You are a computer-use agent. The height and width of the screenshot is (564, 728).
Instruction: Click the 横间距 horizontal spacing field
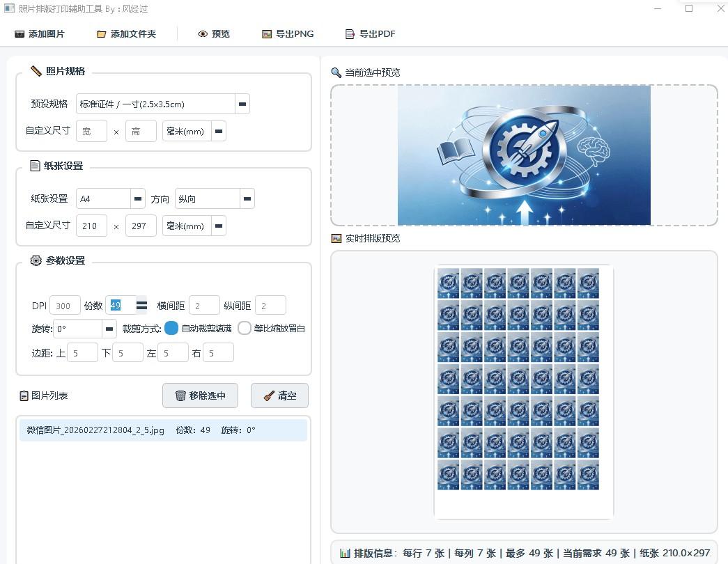pyautogui.click(x=204, y=306)
